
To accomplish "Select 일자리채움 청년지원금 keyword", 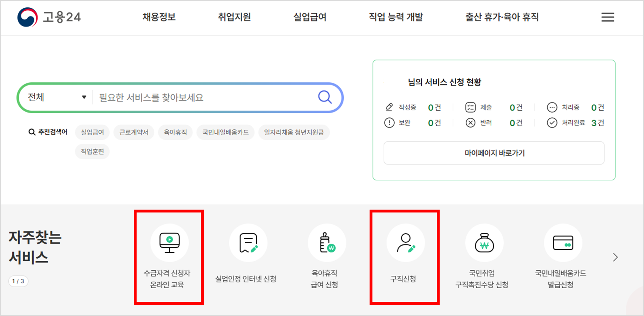I will pyautogui.click(x=294, y=132).
